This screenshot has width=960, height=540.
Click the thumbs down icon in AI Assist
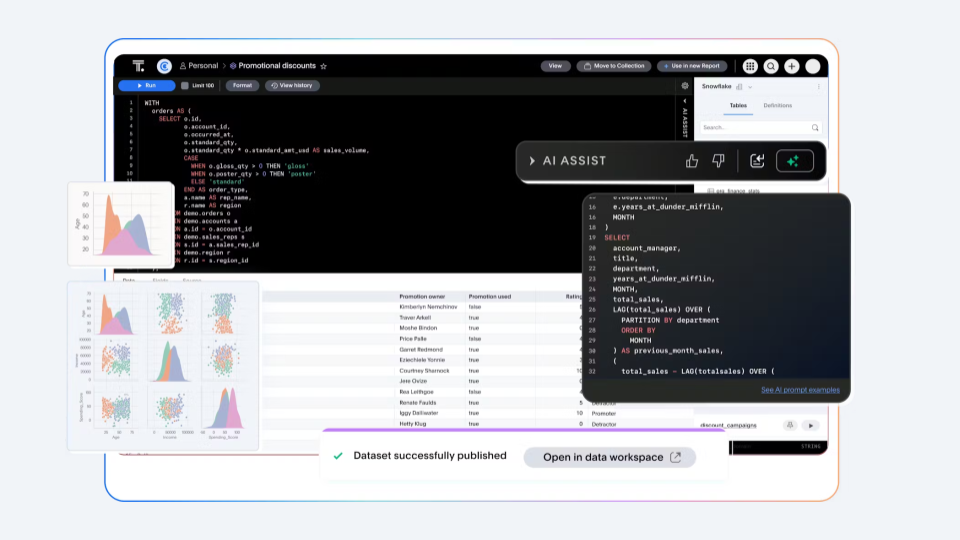pos(718,161)
